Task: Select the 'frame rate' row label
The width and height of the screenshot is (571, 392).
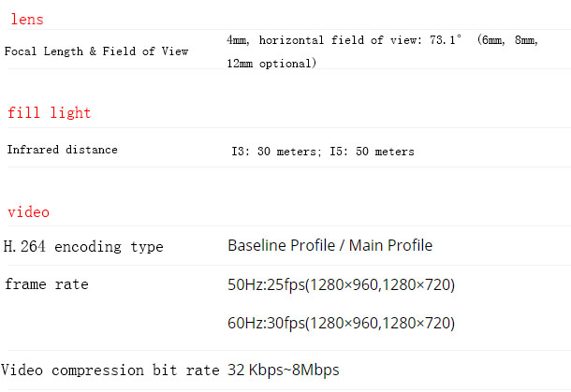Action: pyautogui.click(x=46, y=283)
